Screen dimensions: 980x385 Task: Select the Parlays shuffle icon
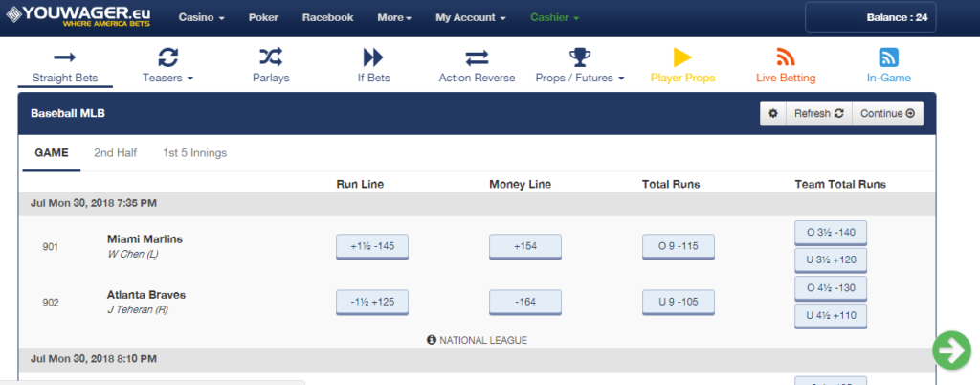coord(271,57)
